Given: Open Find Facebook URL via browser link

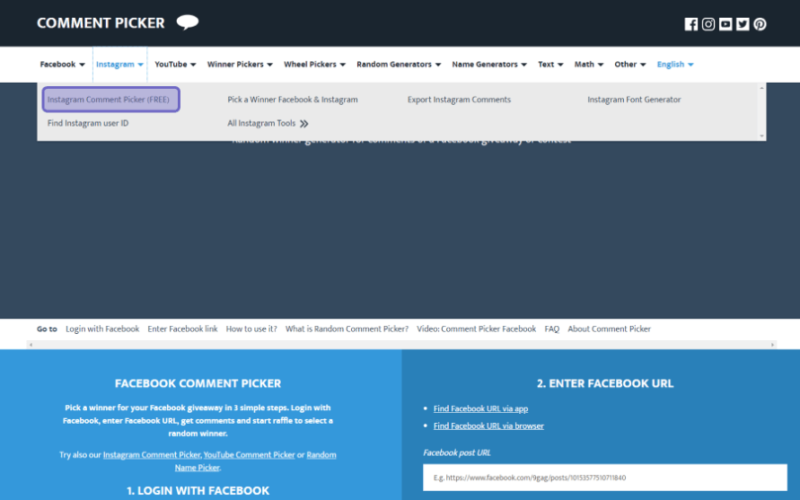Looking at the screenshot, I should (x=488, y=426).
